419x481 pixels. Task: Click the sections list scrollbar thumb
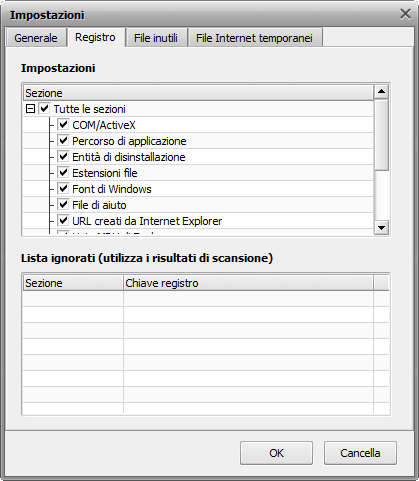pyautogui.click(x=381, y=135)
